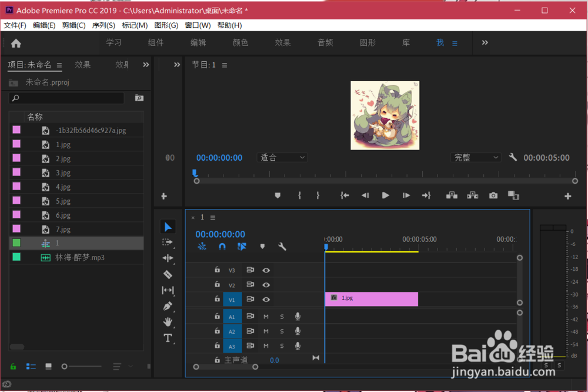Screen dimensions: 588x392
Task: Switch to 颜色 workspace tab
Action: [240, 42]
